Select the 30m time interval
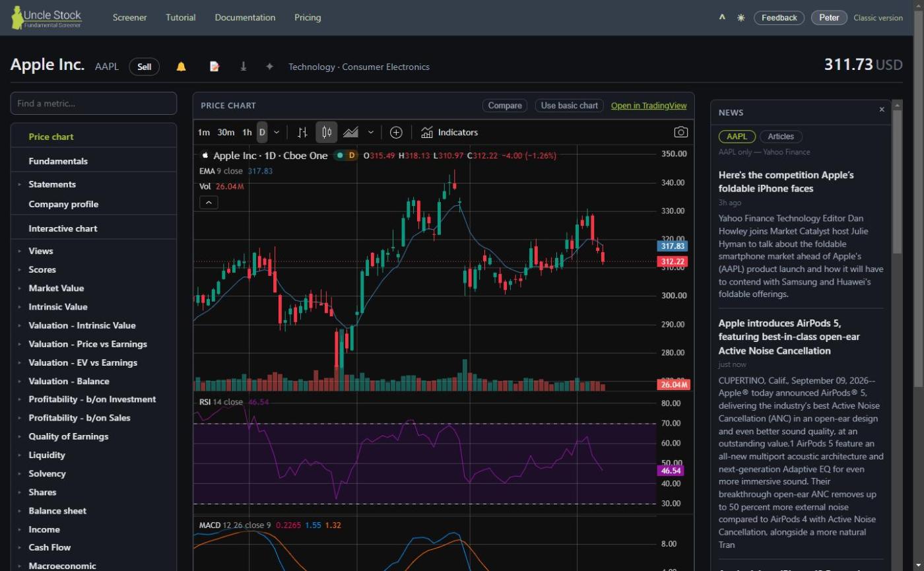 tap(226, 132)
